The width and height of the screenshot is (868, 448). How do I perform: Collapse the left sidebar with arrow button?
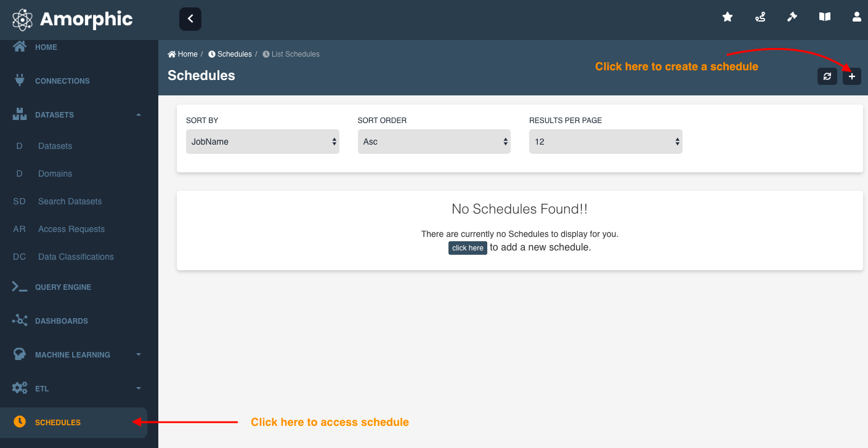tap(190, 19)
